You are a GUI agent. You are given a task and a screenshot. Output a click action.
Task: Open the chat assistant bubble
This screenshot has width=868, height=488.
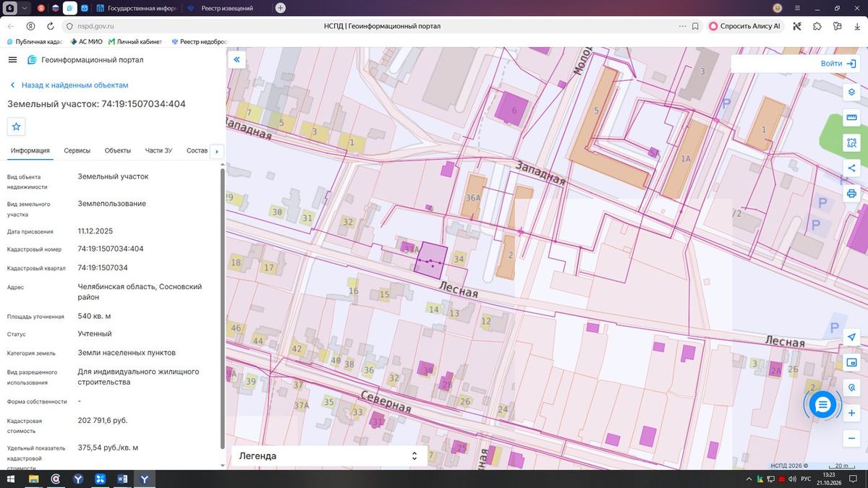pyautogui.click(x=822, y=405)
